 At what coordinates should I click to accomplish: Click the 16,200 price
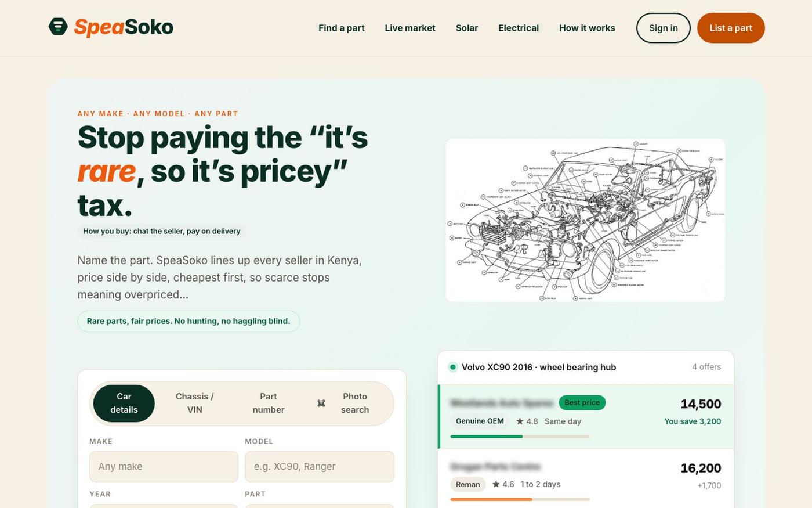(701, 468)
